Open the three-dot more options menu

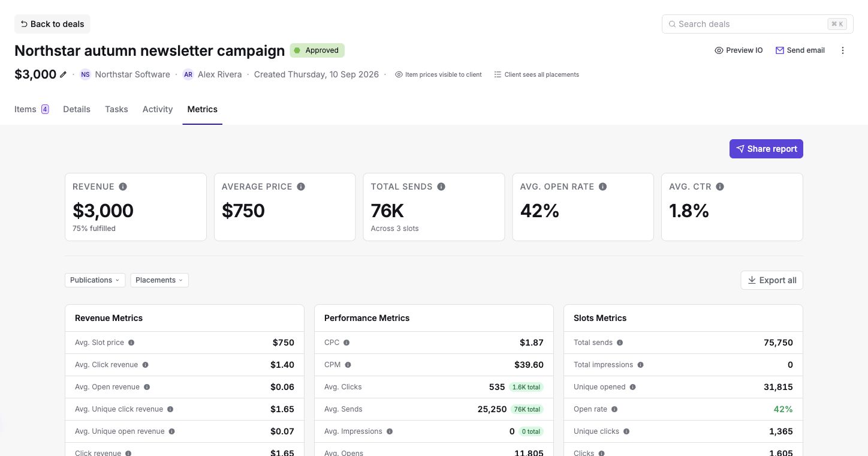click(x=843, y=50)
